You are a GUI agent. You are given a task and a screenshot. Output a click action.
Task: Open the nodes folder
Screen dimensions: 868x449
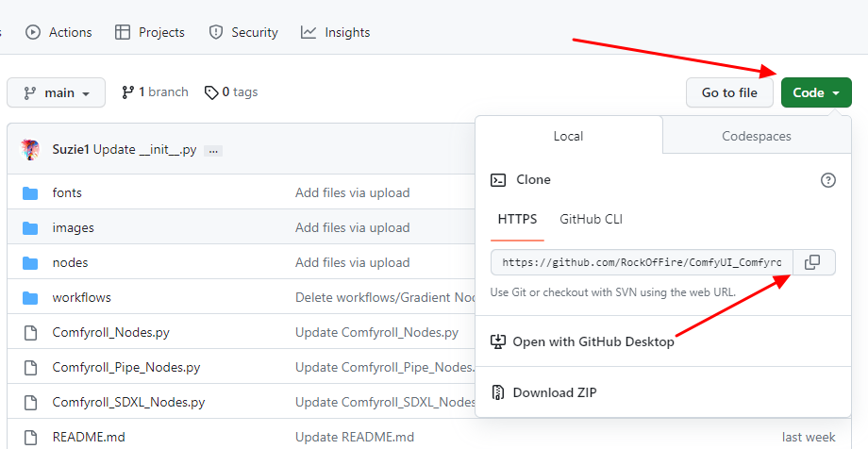pos(71,262)
